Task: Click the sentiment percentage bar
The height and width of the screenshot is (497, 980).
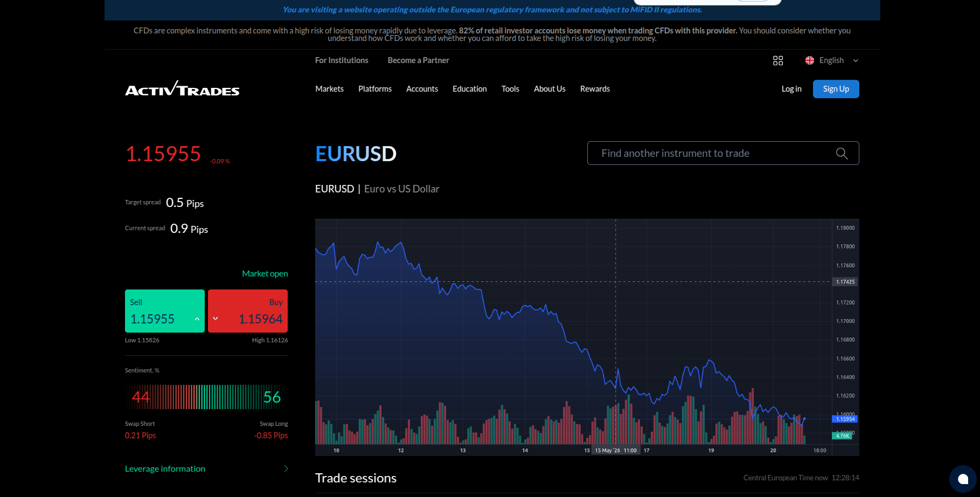Action: tap(206, 397)
